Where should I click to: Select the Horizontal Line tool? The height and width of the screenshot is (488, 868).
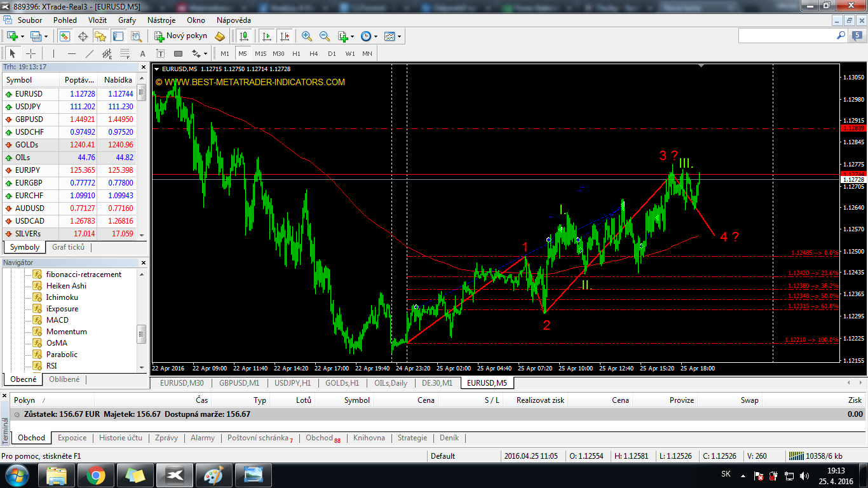tap(71, 53)
